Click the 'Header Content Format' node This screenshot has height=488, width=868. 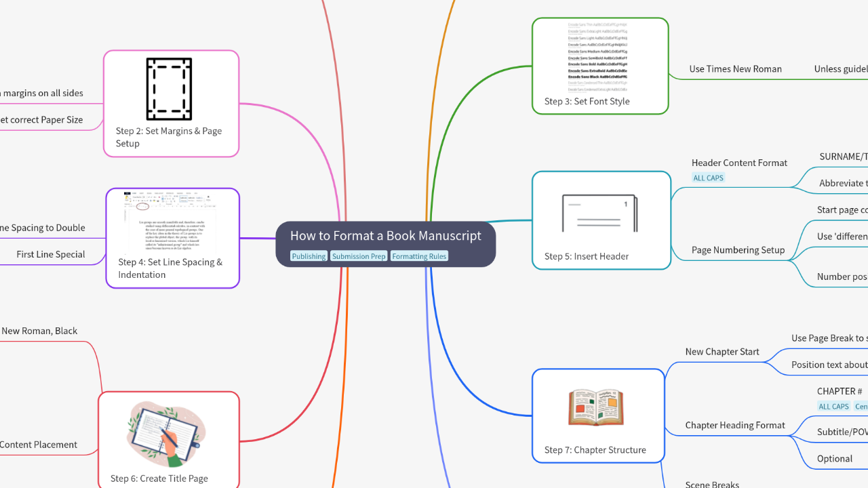739,163
